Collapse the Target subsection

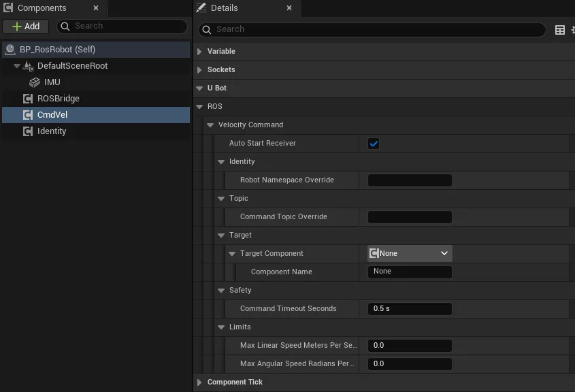(x=221, y=235)
